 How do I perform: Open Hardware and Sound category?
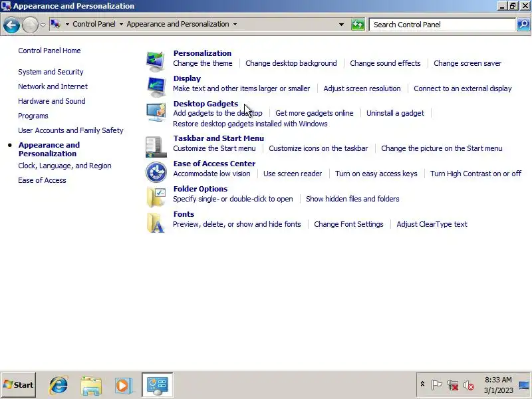[x=52, y=101]
